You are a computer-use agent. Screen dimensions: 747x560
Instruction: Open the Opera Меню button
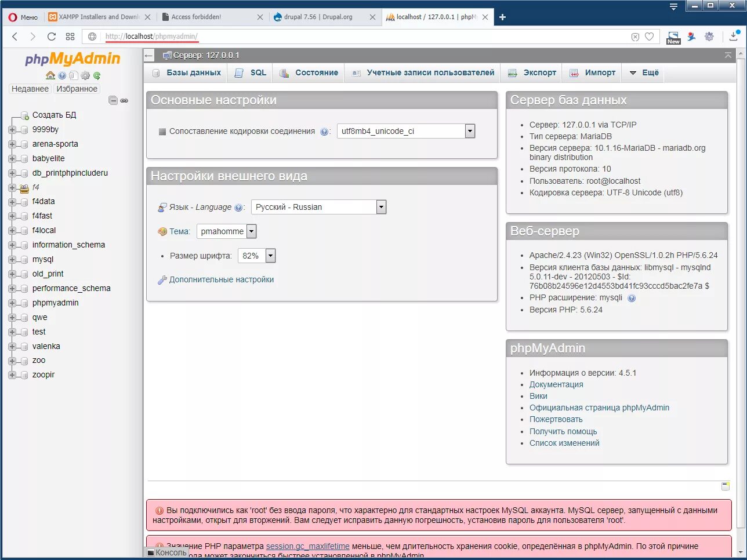[x=23, y=17]
